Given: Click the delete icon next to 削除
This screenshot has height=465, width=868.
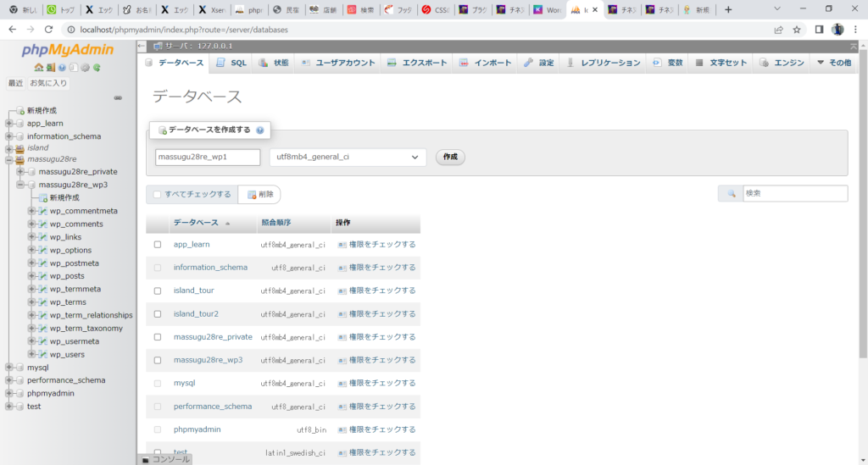Looking at the screenshot, I should pos(252,195).
